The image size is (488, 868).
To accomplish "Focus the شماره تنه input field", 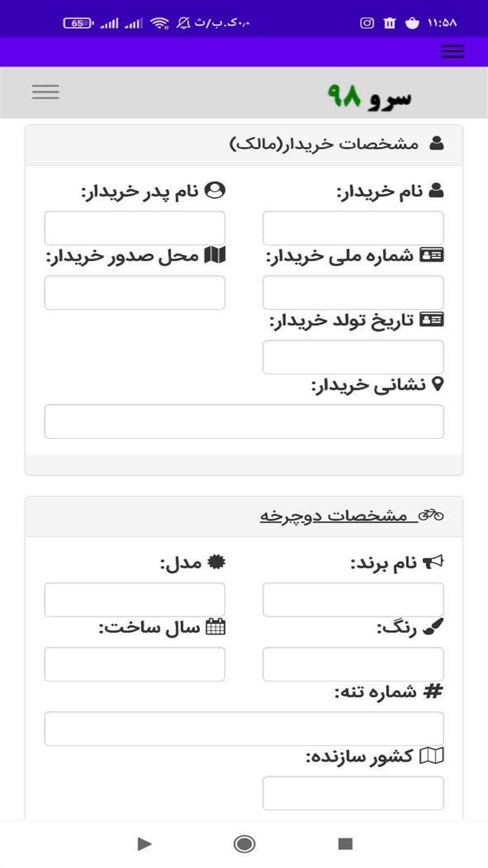I will pos(244,728).
